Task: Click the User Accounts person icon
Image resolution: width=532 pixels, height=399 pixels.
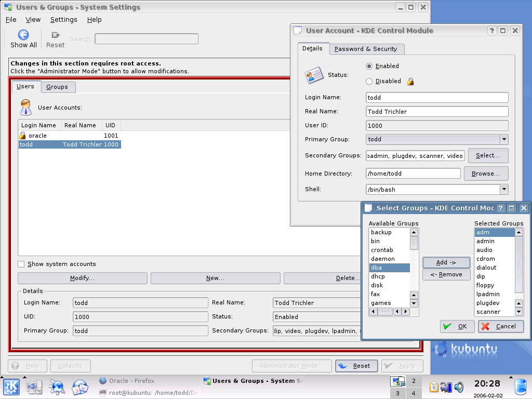Action: [x=26, y=107]
